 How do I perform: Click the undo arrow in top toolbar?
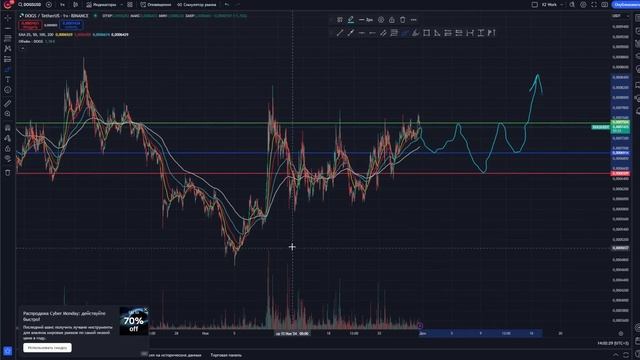pyautogui.click(x=227, y=4)
